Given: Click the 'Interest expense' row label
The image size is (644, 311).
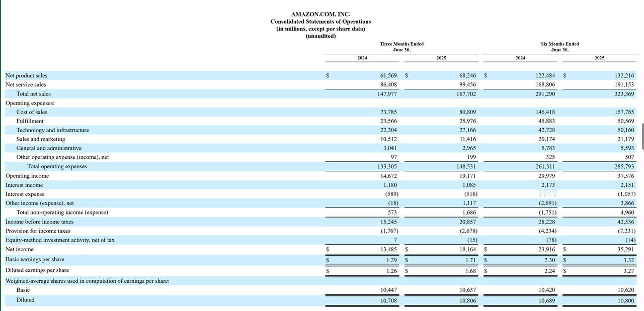Looking at the screenshot, I should [x=25, y=194].
